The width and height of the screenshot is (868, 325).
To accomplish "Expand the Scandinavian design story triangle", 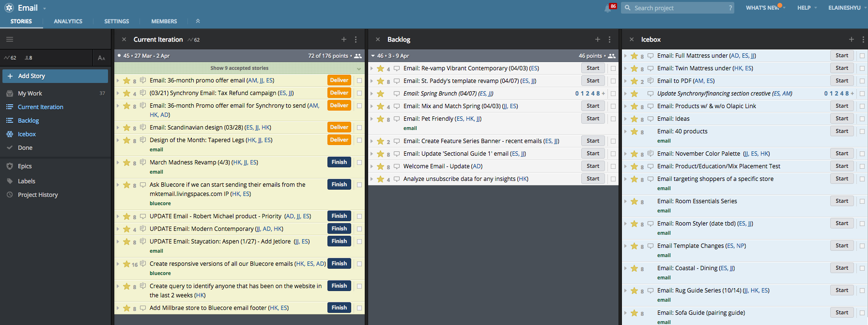I will pos(118,128).
